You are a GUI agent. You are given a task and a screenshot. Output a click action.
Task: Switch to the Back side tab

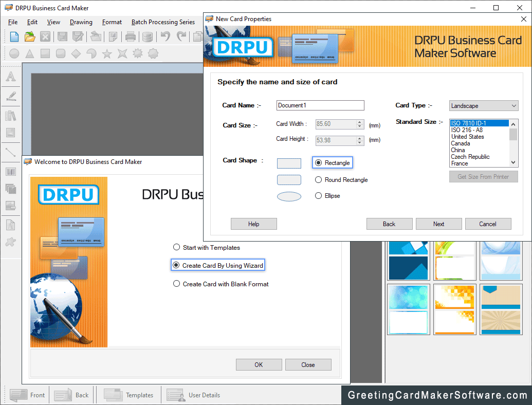click(71, 395)
